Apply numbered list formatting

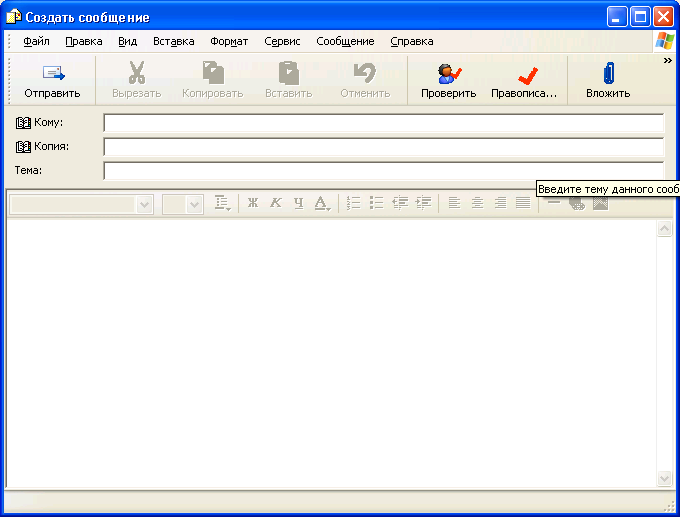click(x=353, y=203)
